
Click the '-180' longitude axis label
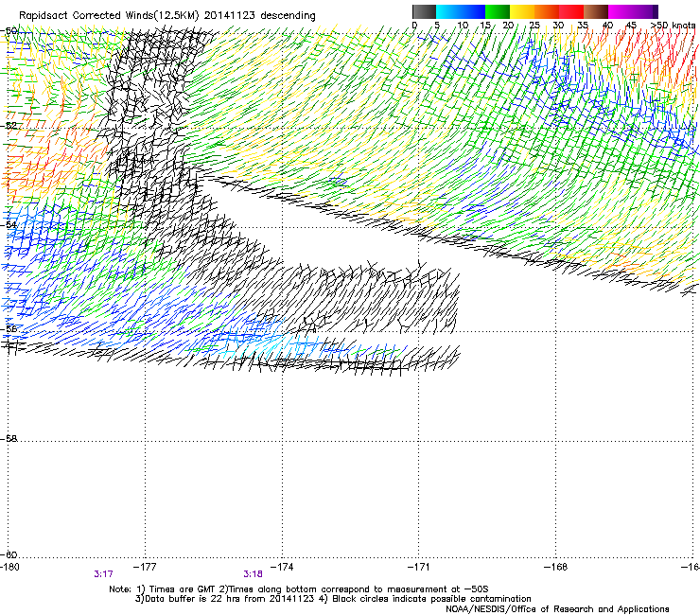(x=9, y=567)
